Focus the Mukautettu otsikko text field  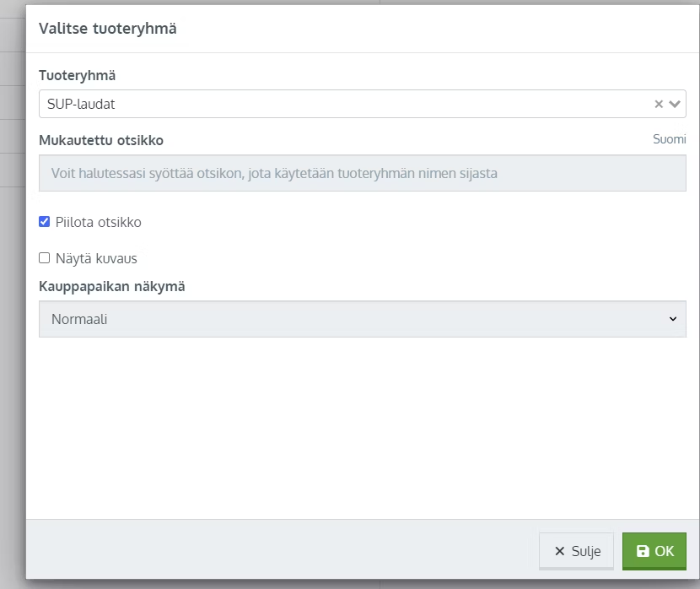coord(362,173)
